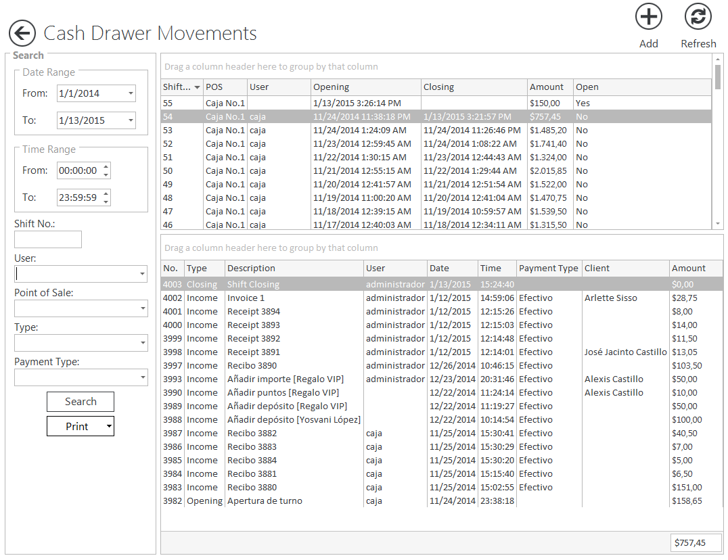Click the Add plus icon
The image size is (728, 560).
pyautogui.click(x=648, y=17)
